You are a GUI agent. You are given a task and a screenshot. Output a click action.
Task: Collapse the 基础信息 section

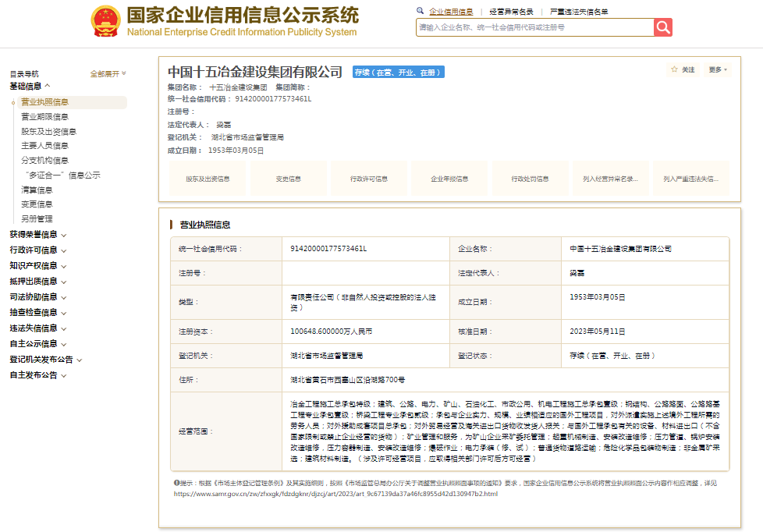click(30, 86)
